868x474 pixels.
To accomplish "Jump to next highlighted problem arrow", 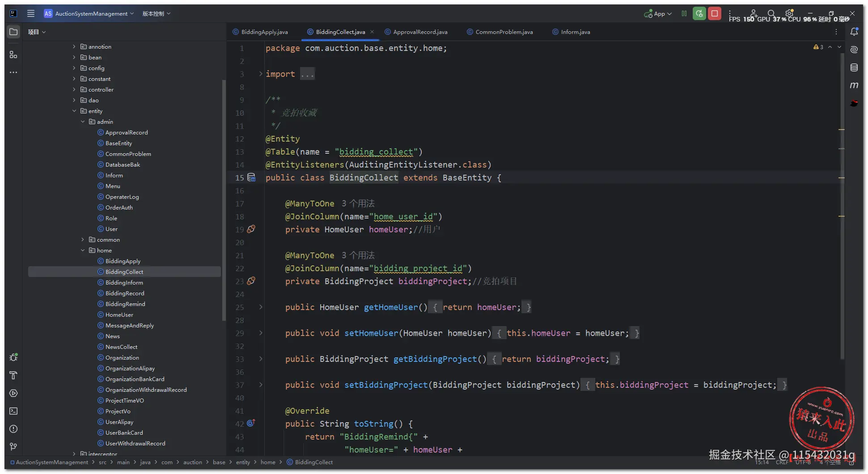I will click(x=839, y=47).
